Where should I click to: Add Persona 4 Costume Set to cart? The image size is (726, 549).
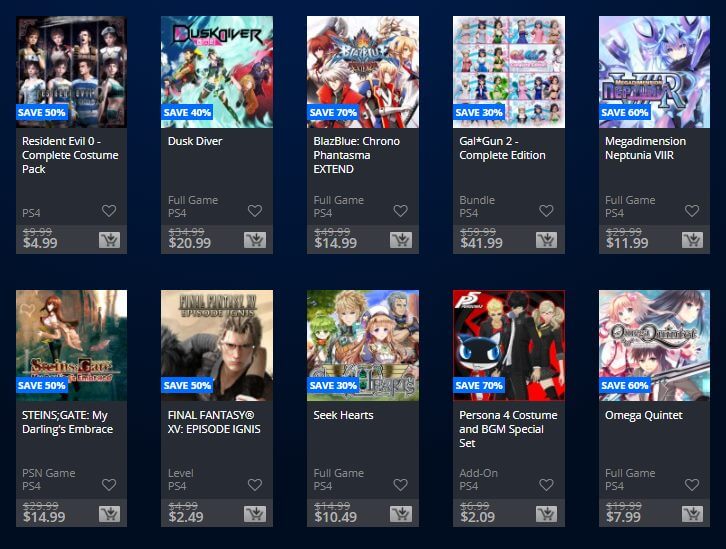click(x=547, y=514)
